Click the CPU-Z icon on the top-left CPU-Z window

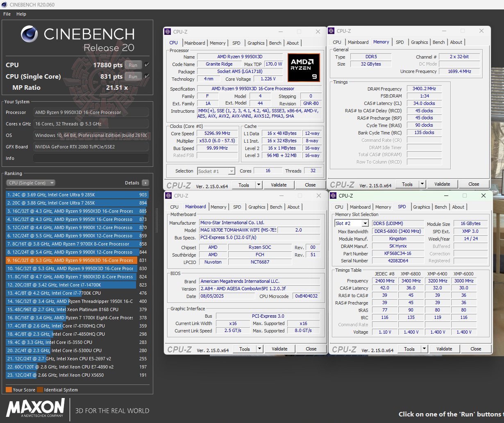click(168, 31)
